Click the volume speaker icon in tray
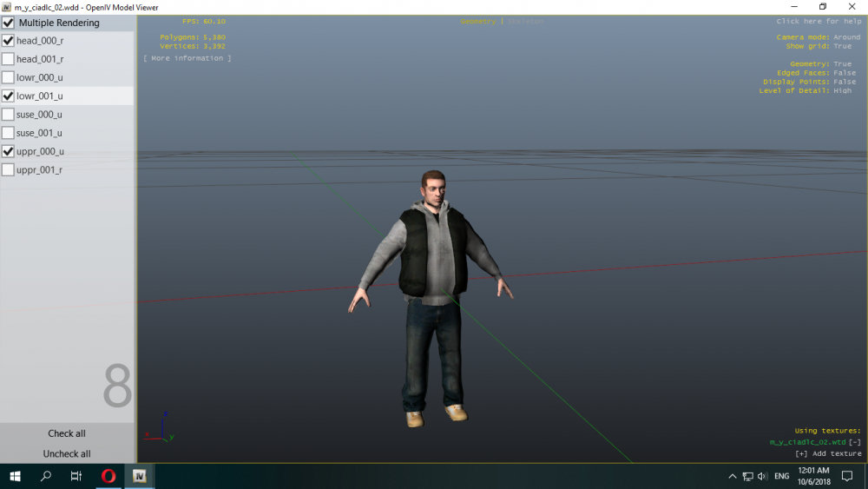The width and height of the screenshot is (868, 489). tap(761, 476)
